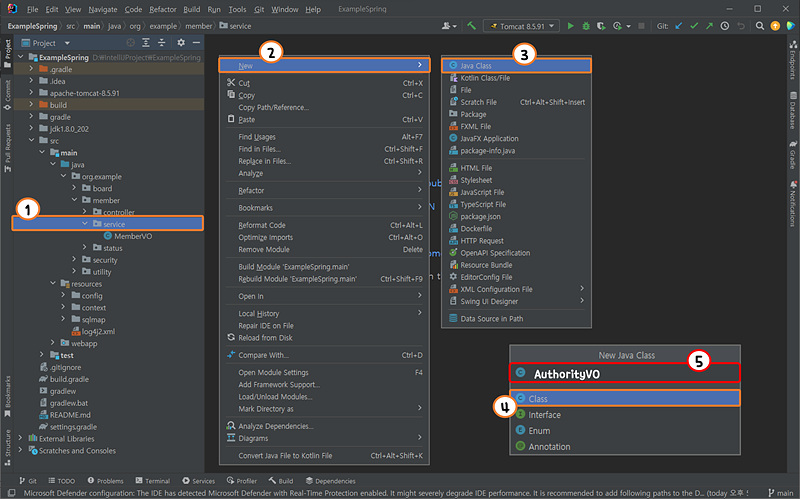
Task: Open the Tomcat 8.5.91 run configuration dropdown
Action: (521, 26)
